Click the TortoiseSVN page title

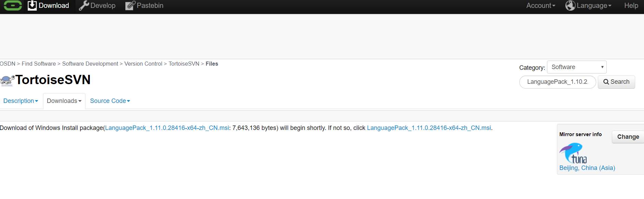click(53, 80)
